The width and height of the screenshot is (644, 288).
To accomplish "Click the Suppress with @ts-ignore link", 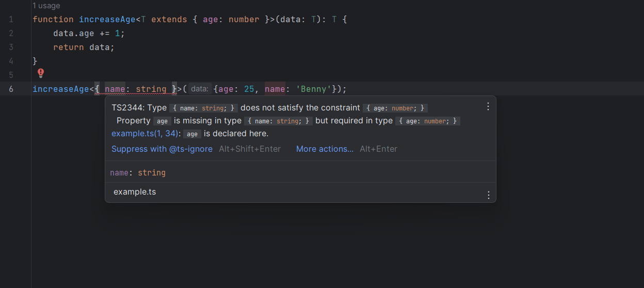I will coord(162,149).
